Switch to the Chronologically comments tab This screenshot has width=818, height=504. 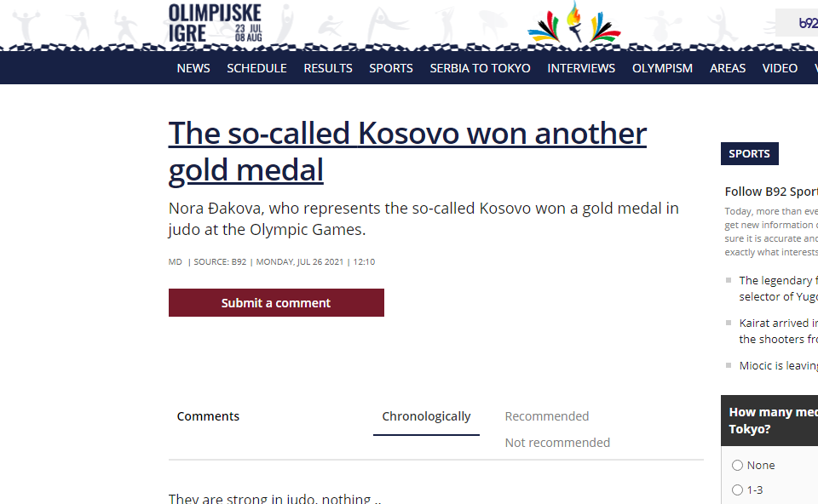(x=426, y=416)
